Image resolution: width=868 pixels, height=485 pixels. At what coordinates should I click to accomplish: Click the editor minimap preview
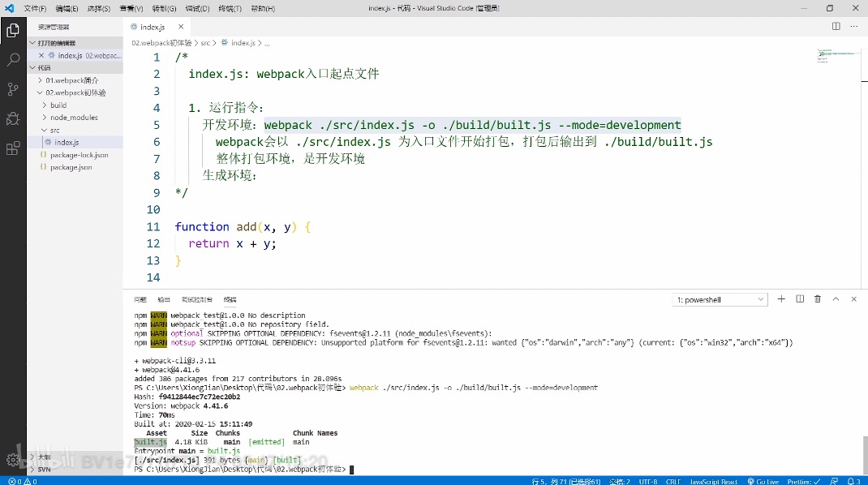pyautogui.click(x=837, y=56)
